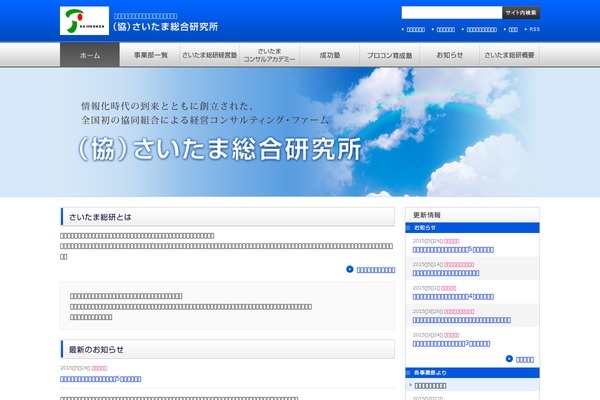Open sidebar news link dated 2015-3-26
The image size is (600, 400).
pos(461,320)
